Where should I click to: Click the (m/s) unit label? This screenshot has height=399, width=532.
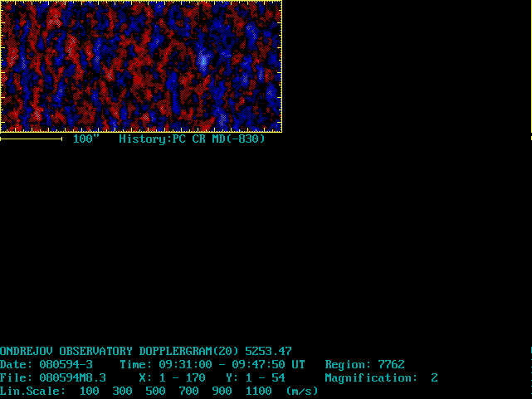pyautogui.click(x=302, y=391)
